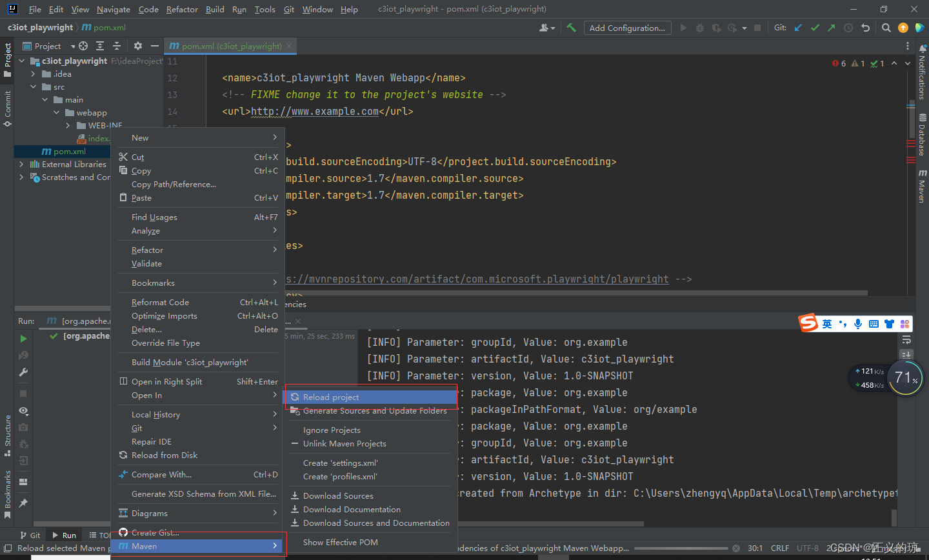The image size is (929, 560).
Task: Click the console vertical scrollbar
Action: (894, 518)
